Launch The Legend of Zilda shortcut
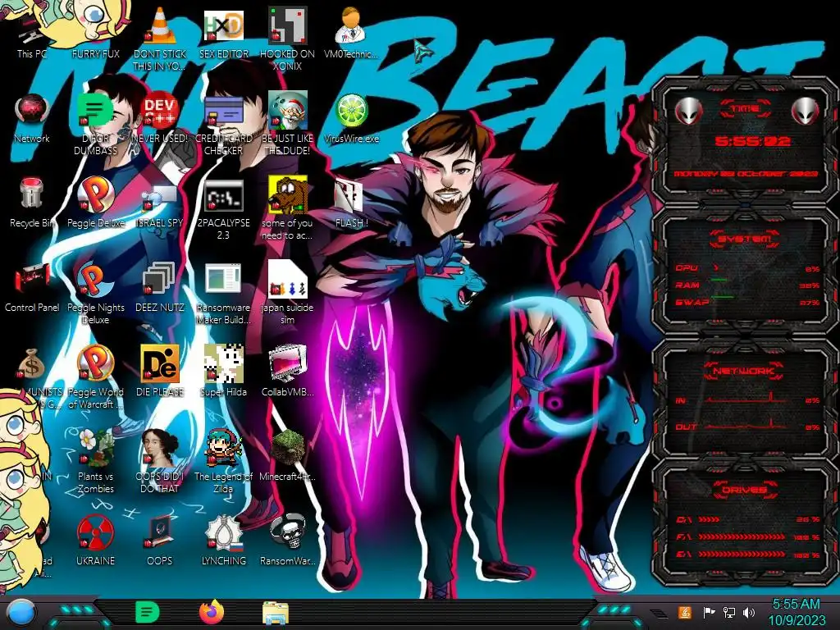840x630 pixels. pyautogui.click(x=224, y=461)
